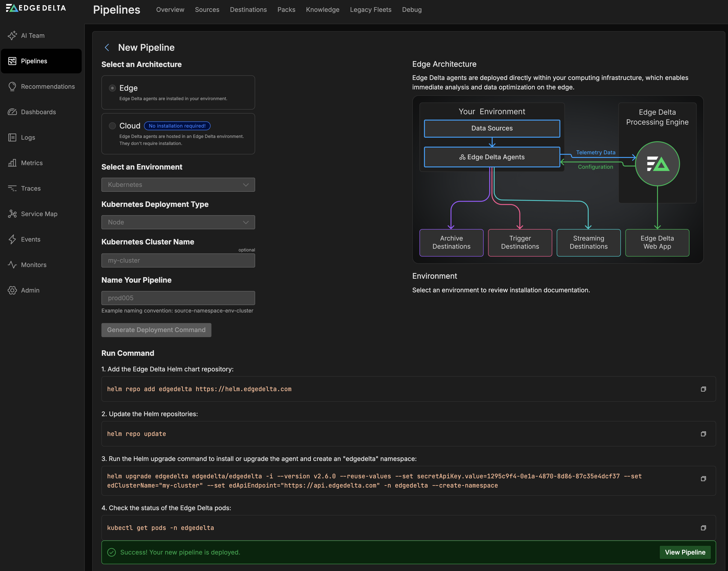
Task: Click the back arrow next to New Pipeline
Action: click(x=107, y=47)
